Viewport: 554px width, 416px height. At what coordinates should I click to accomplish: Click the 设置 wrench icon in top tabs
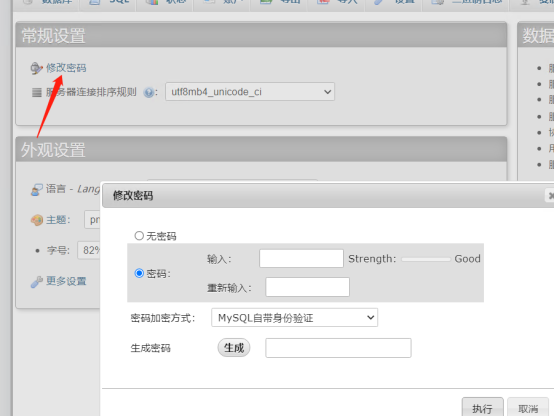point(378,2)
